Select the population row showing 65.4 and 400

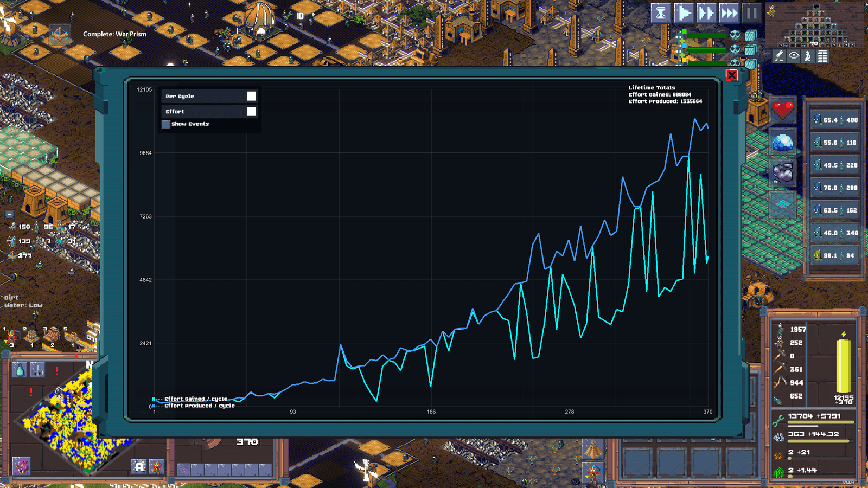coord(835,120)
